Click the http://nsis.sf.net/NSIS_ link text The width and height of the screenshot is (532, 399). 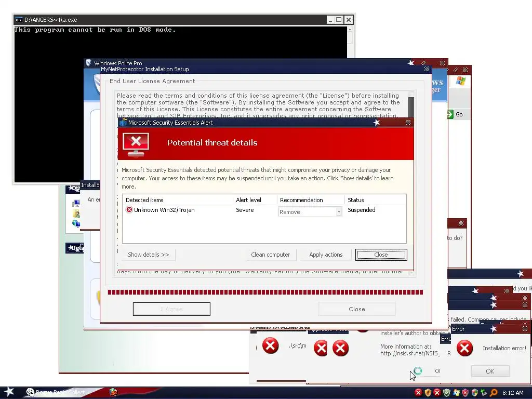tap(410, 353)
